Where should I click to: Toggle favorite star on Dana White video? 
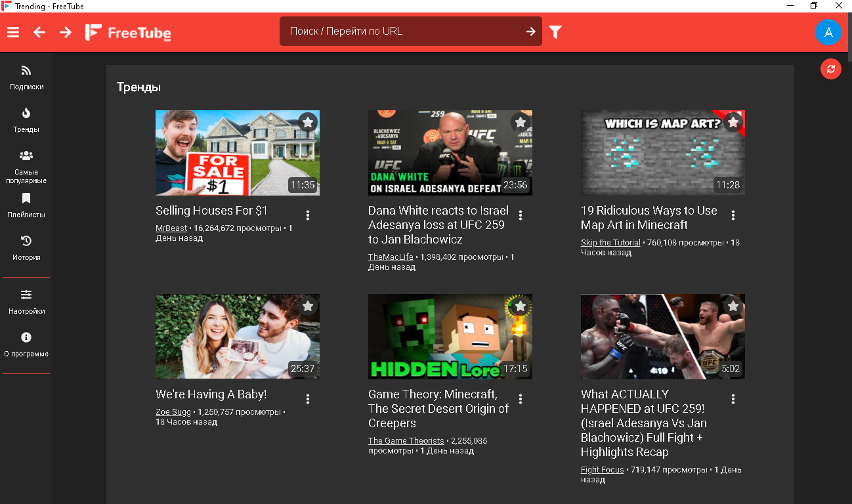521,122
